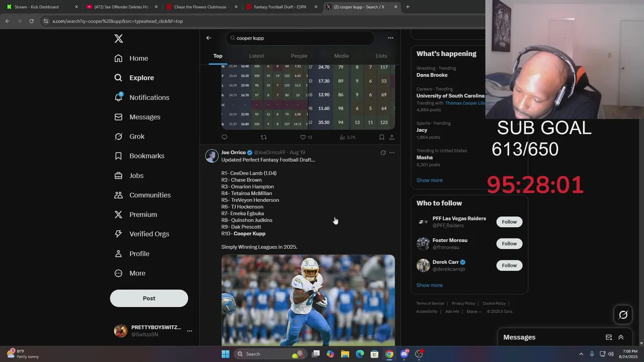644x362 pixels.
Task: Open the Explore page
Action: point(134,78)
